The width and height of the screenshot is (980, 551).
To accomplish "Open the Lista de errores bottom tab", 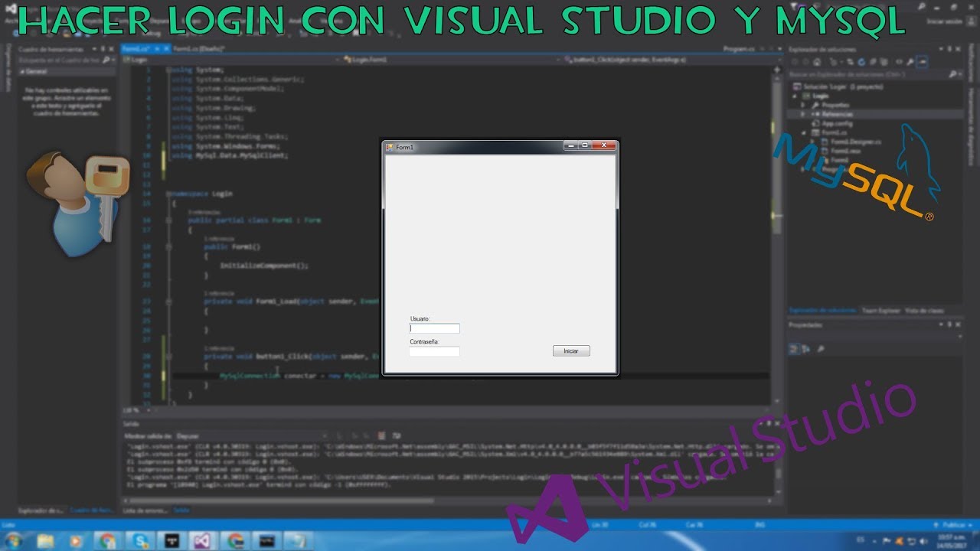I will coord(145,510).
